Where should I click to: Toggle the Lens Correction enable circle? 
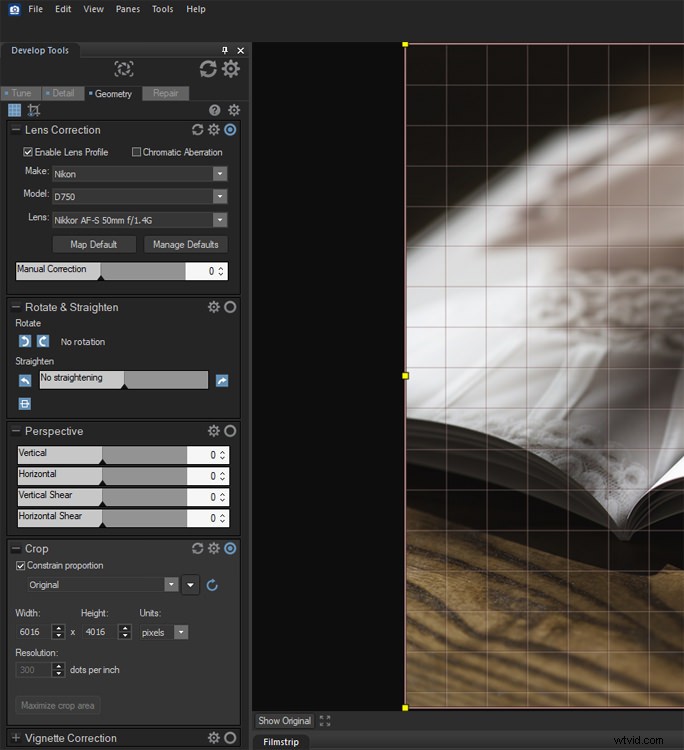[230, 130]
